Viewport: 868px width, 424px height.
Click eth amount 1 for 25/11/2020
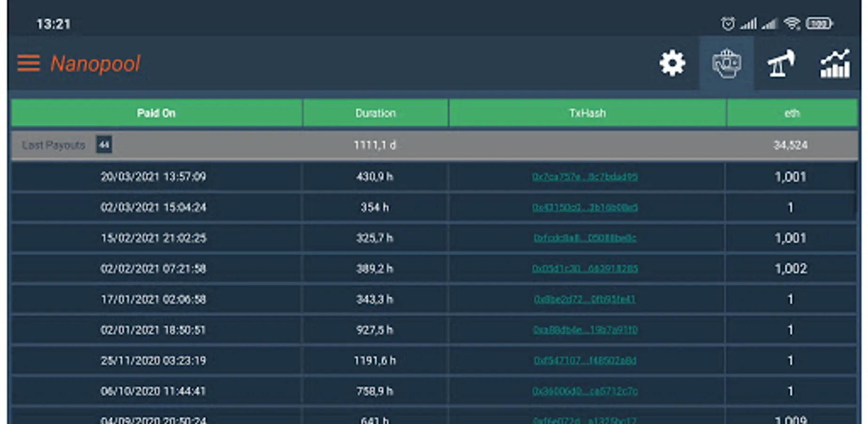791,360
